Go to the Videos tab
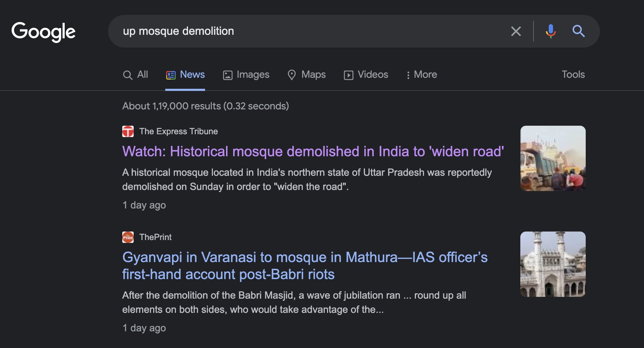 coord(366,75)
